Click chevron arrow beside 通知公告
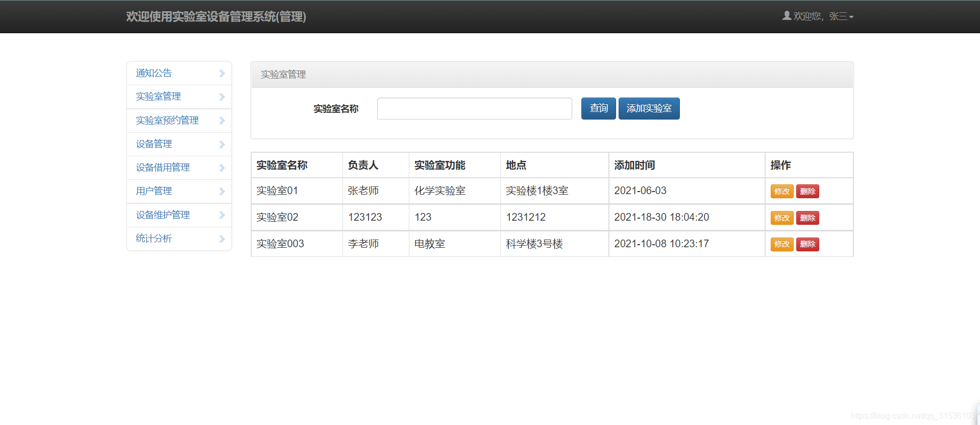The image size is (980, 425). [x=222, y=74]
